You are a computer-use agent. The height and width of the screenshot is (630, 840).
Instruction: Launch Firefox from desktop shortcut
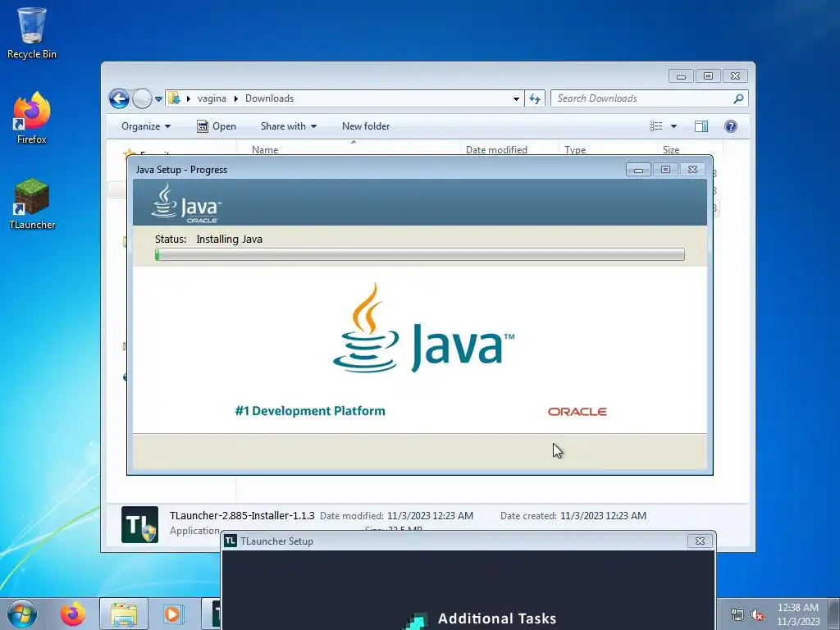tap(32, 118)
